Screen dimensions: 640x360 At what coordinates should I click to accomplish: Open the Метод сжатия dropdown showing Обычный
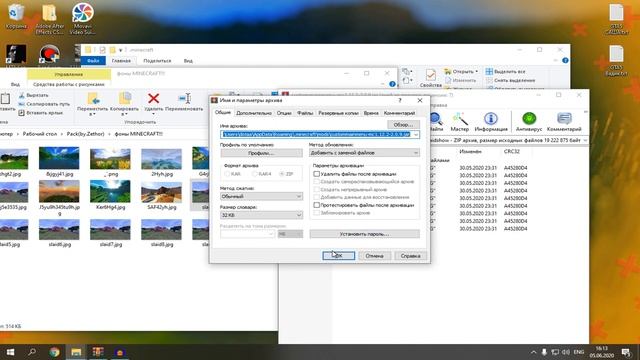coord(261,196)
